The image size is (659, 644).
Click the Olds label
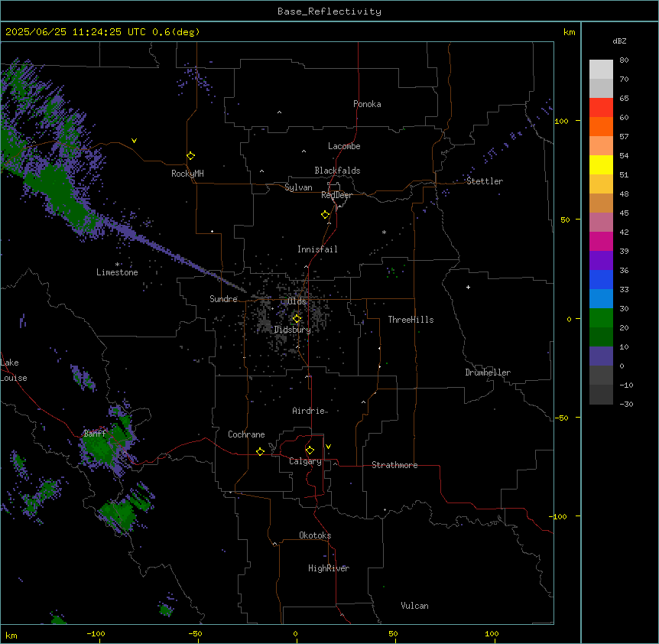click(297, 301)
